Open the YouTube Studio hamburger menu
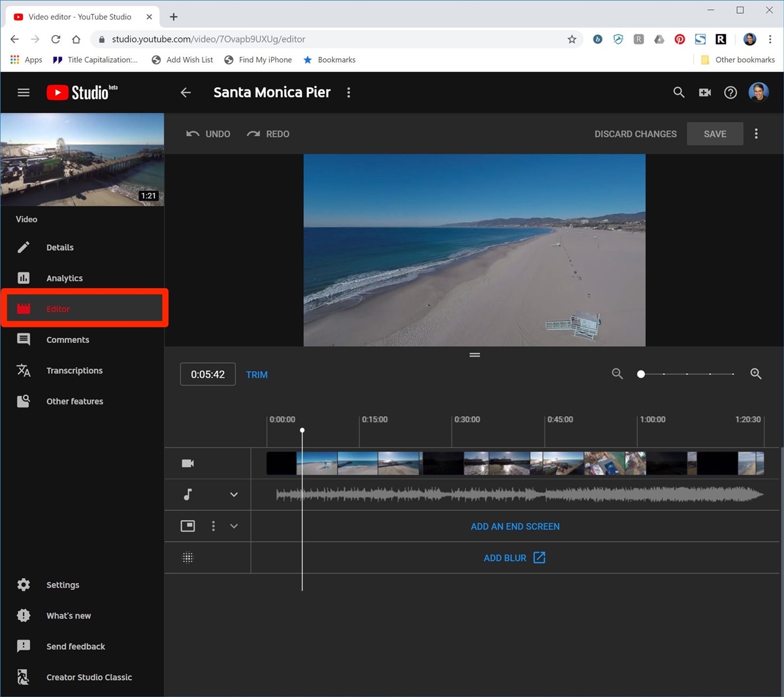The image size is (784, 697). (x=24, y=93)
